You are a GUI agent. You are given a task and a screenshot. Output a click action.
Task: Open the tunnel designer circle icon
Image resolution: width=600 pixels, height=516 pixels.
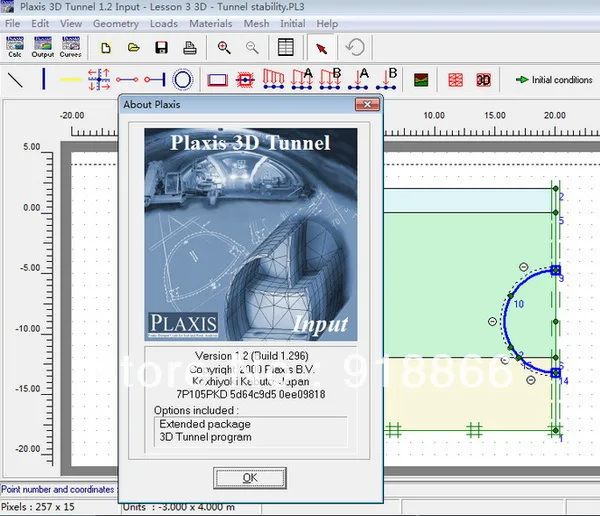pyautogui.click(x=183, y=80)
